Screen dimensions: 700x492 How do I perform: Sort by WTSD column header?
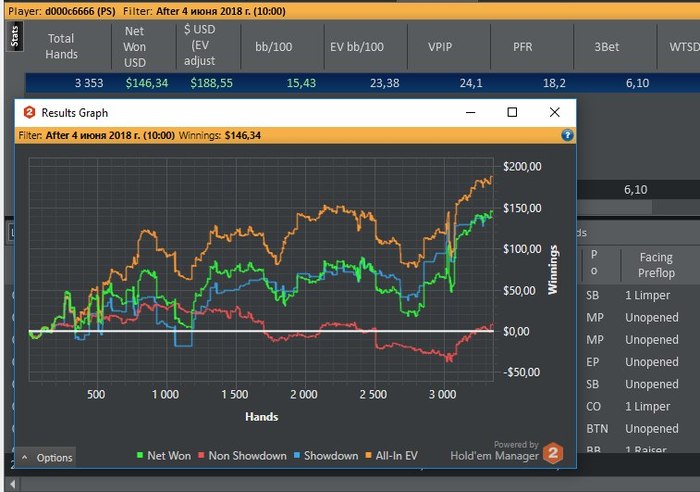tap(683, 47)
